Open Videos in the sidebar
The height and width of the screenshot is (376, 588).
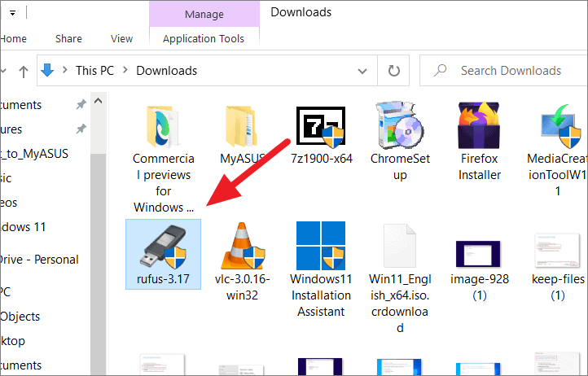[9, 203]
